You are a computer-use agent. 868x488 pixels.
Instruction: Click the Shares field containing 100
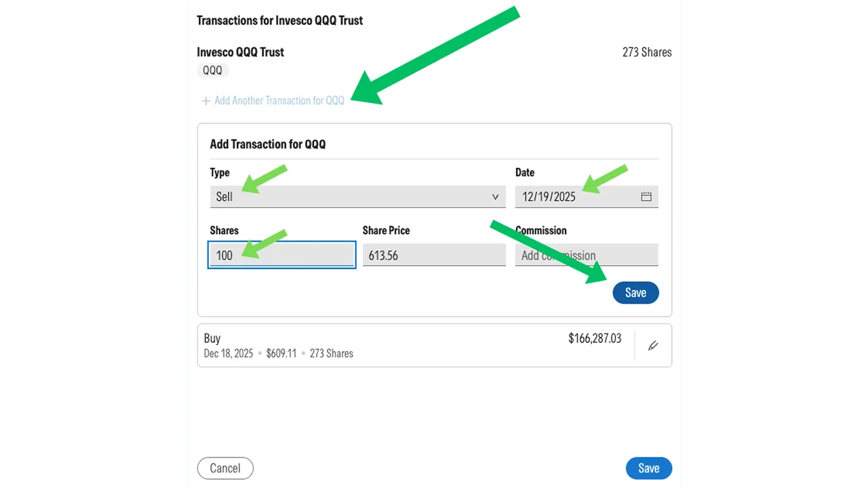281,256
